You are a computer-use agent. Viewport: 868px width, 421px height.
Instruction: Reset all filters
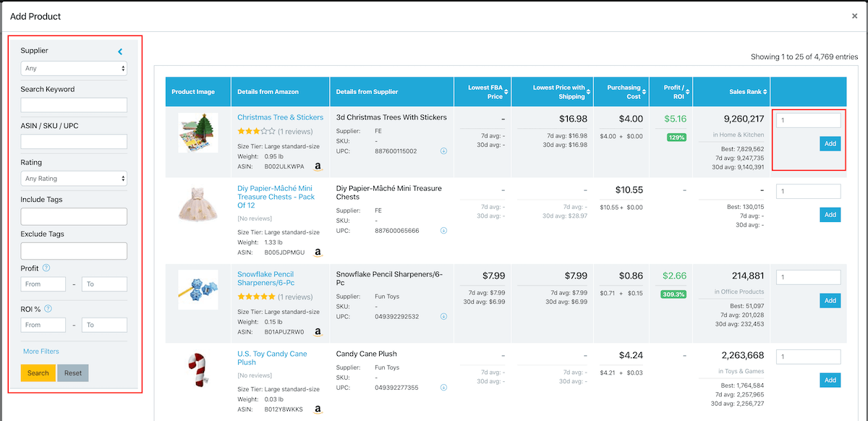point(72,373)
